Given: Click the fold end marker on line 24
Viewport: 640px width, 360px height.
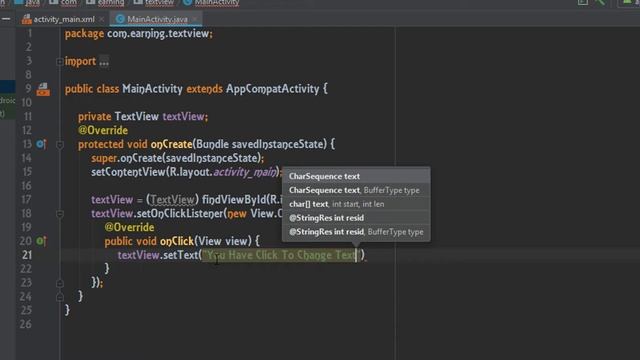Looking at the screenshot, I should pos(60,297).
